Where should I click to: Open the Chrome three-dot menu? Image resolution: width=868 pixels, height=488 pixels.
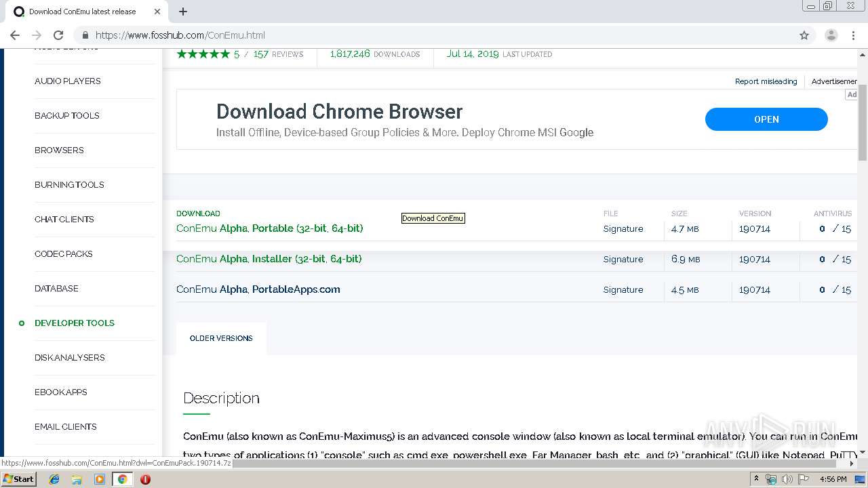click(854, 35)
